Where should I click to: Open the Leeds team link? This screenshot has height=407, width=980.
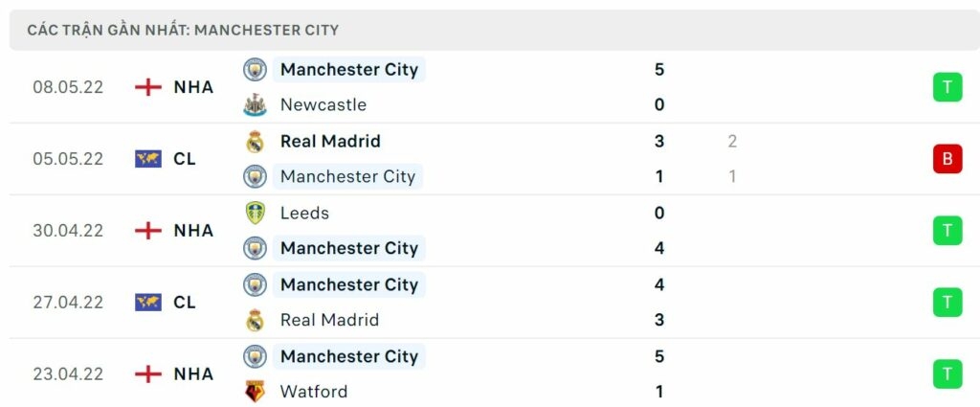[304, 213]
